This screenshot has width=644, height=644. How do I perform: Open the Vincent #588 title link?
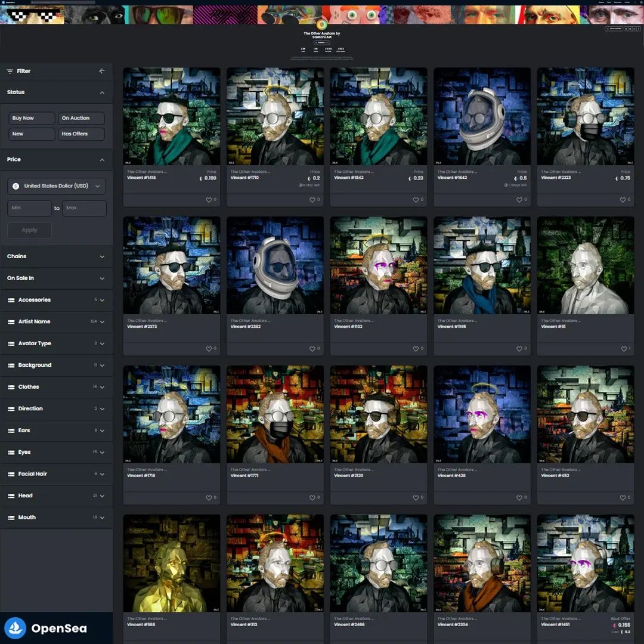pos(141,625)
